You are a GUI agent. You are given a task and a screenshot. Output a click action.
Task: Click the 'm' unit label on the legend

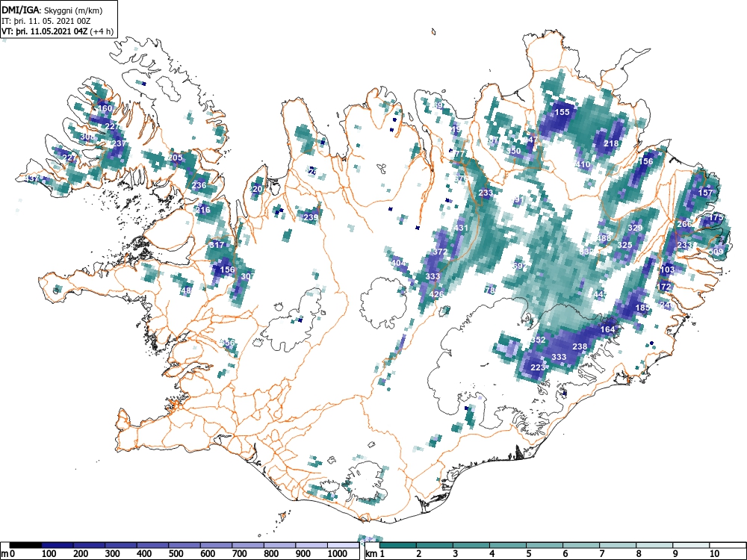pos(4,554)
